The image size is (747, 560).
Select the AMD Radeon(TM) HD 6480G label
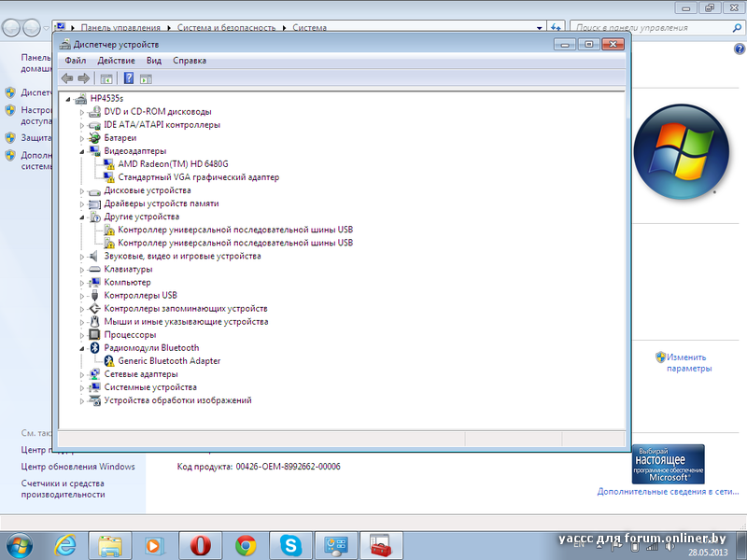tap(173, 164)
